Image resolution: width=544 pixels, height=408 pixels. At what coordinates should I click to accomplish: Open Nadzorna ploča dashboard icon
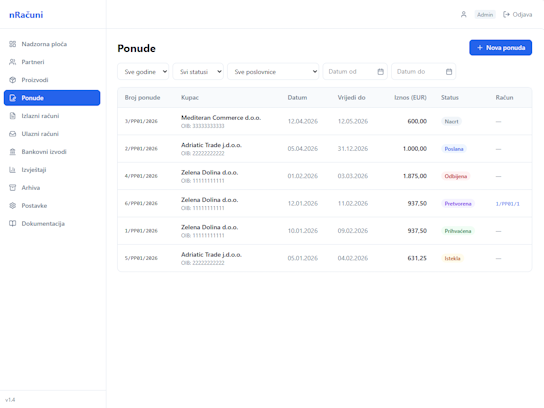[12, 44]
